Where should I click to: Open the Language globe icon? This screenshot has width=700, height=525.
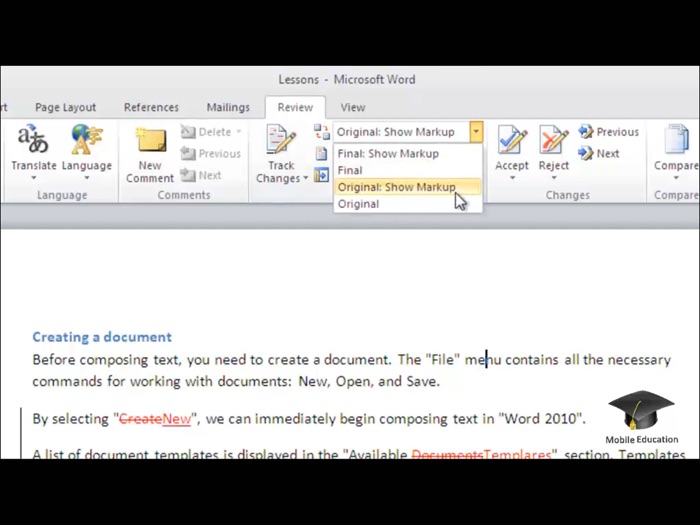click(87, 139)
